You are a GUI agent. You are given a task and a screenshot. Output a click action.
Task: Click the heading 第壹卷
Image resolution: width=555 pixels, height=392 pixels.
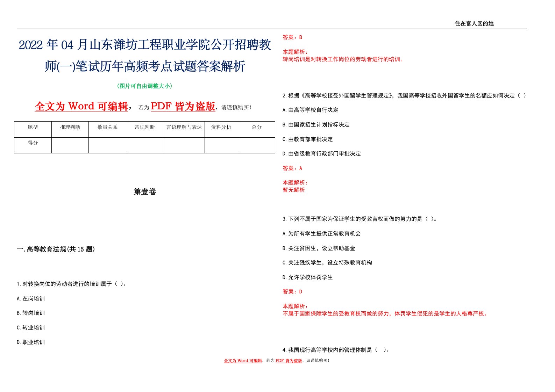coord(145,191)
